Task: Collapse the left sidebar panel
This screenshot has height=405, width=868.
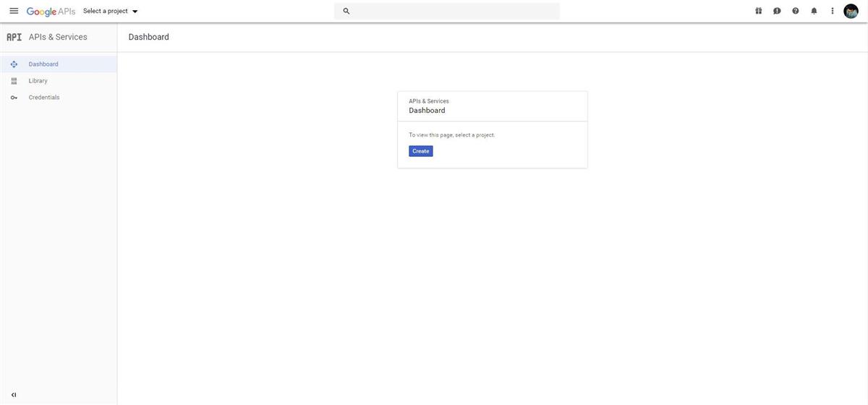Action: coord(14,395)
